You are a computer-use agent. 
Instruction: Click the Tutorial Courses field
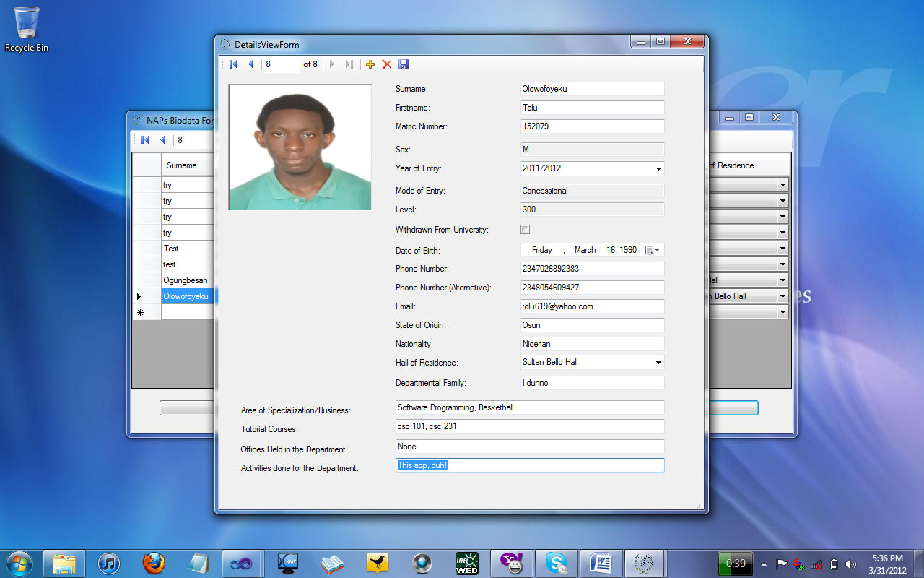pos(530,426)
